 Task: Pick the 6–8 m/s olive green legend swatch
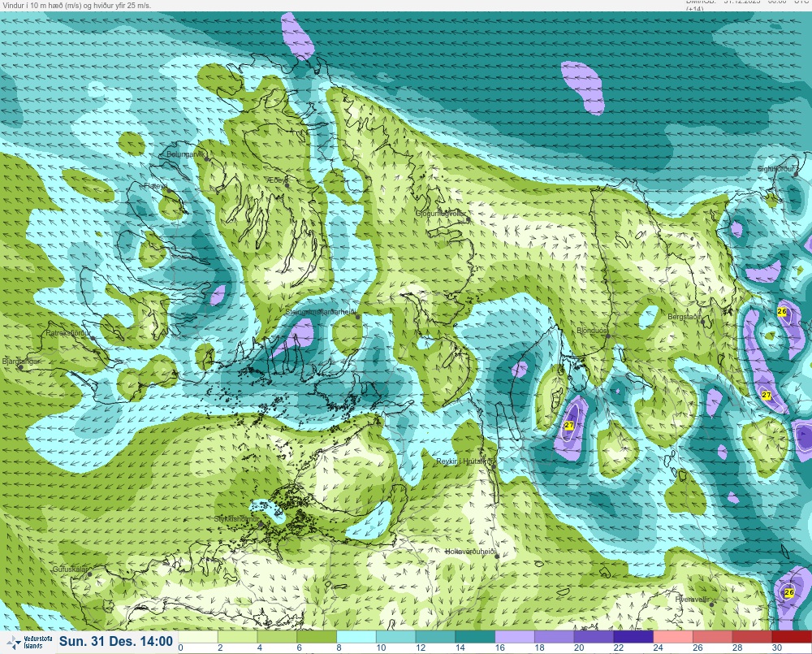coord(317,637)
